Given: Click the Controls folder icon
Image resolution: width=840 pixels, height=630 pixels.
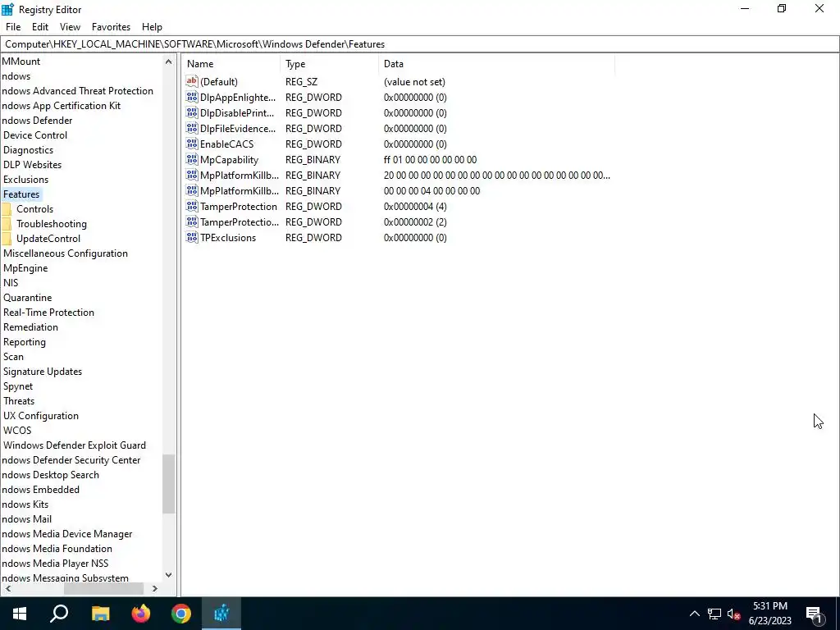Looking at the screenshot, I should (x=7, y=209).
